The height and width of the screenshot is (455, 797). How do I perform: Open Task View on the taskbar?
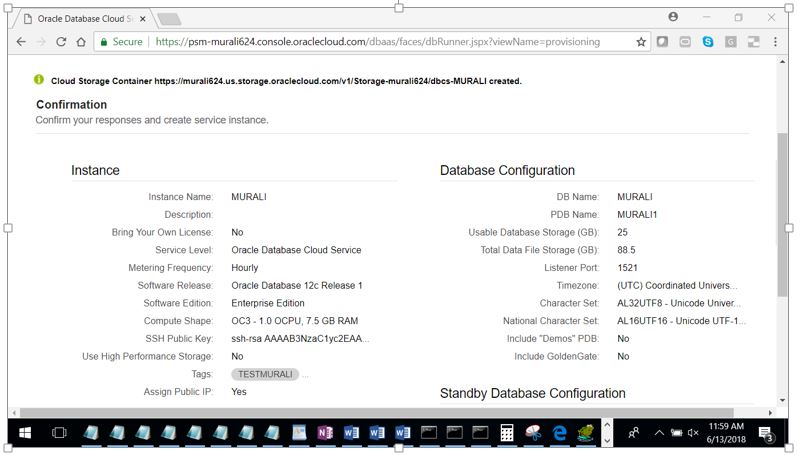tap(59, 433)
